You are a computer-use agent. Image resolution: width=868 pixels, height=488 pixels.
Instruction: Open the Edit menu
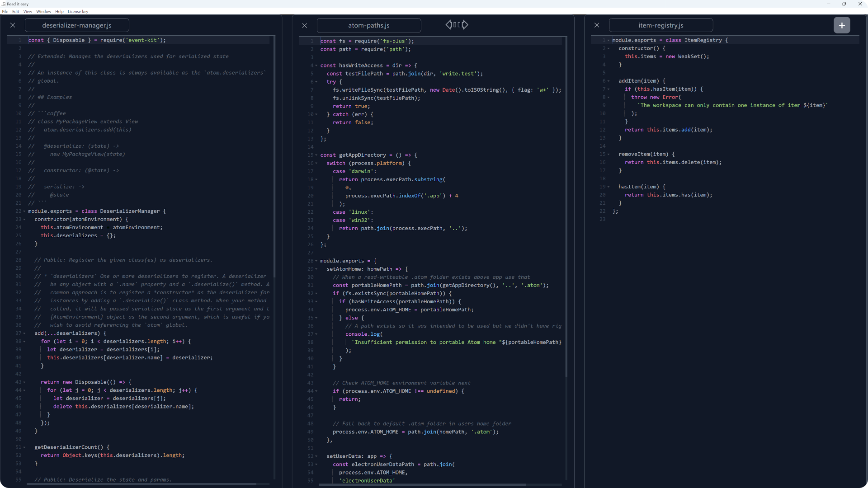coord(15,11)
